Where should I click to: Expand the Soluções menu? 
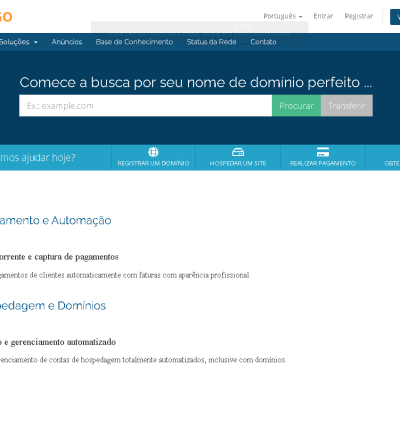point(18,42)
